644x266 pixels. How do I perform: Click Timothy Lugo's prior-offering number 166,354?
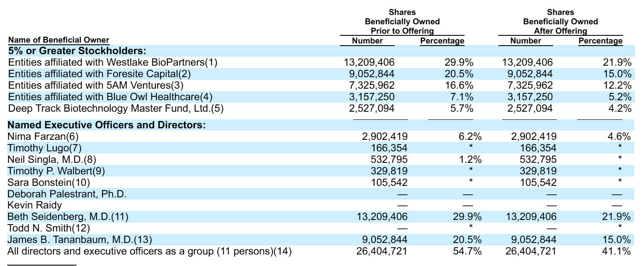pos(390,148)
